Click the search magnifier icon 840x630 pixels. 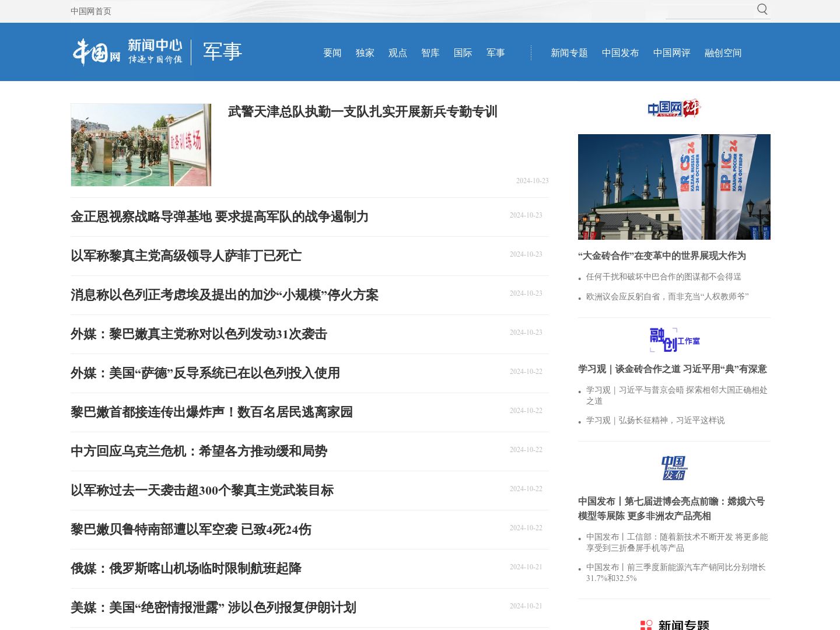click(762, 9)
